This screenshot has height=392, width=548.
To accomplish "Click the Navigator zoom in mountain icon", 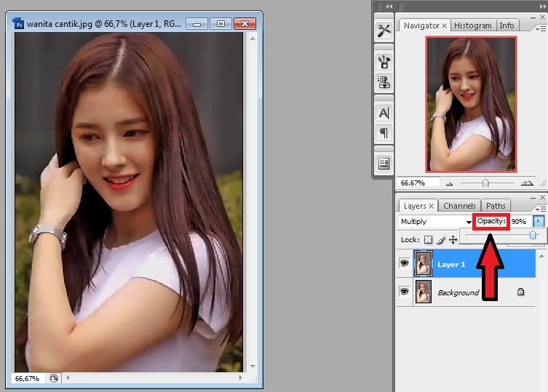I will tap(527, 183).
